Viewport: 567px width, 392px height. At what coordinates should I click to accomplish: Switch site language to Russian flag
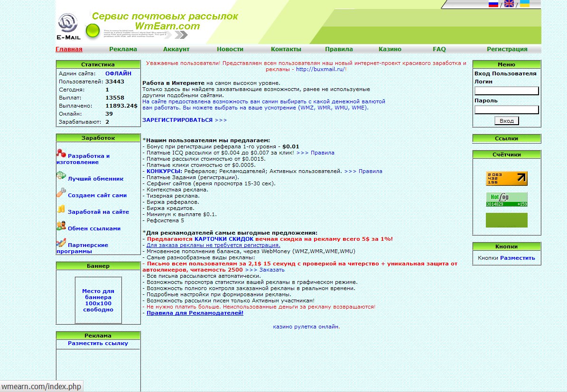tap(493, 4)
